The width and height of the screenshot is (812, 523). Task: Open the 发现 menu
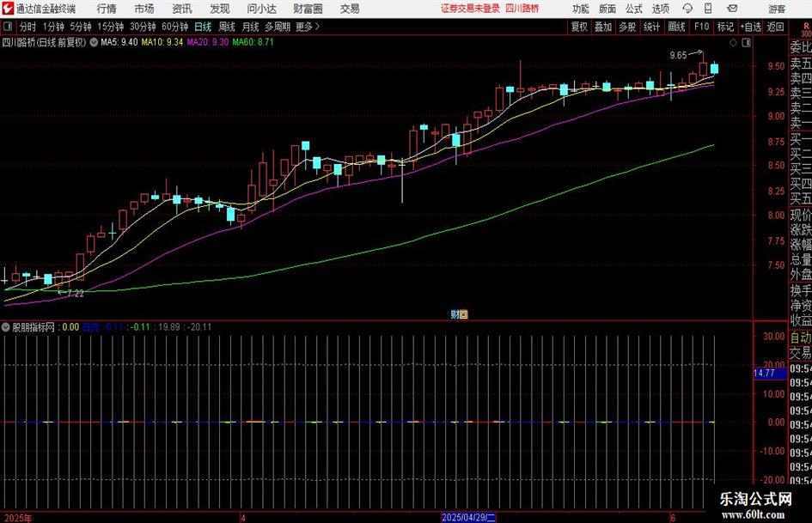220,9
